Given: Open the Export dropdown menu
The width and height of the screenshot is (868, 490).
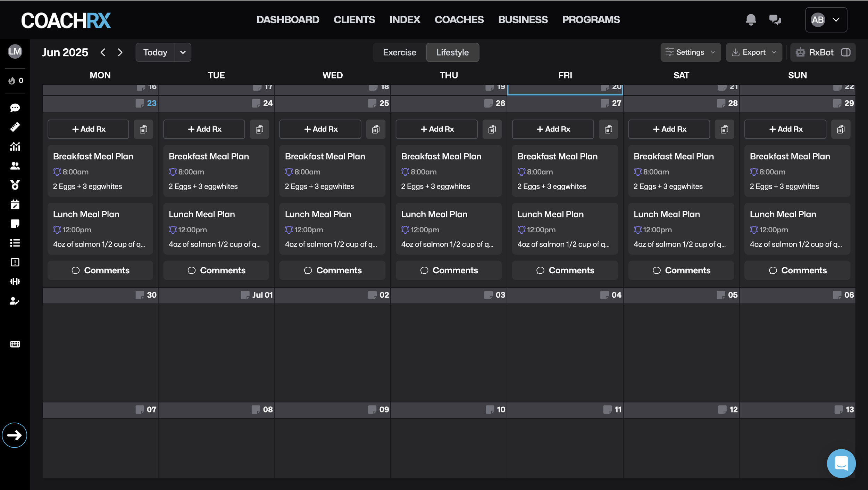Looking at the screenshot, I should [x=754, y=52].
